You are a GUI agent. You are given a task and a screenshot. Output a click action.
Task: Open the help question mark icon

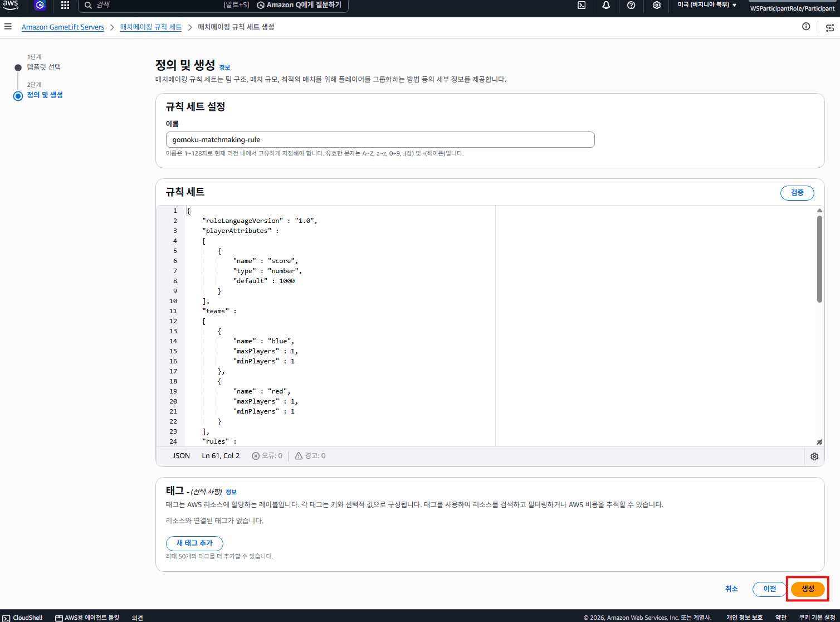coord(631,5)
